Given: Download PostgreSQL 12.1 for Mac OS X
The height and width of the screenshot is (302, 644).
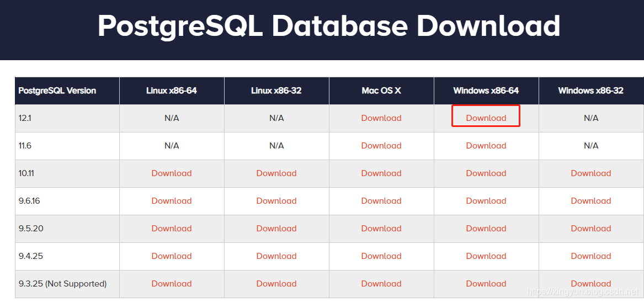Looking at the screenshot, I should [381, 118].
